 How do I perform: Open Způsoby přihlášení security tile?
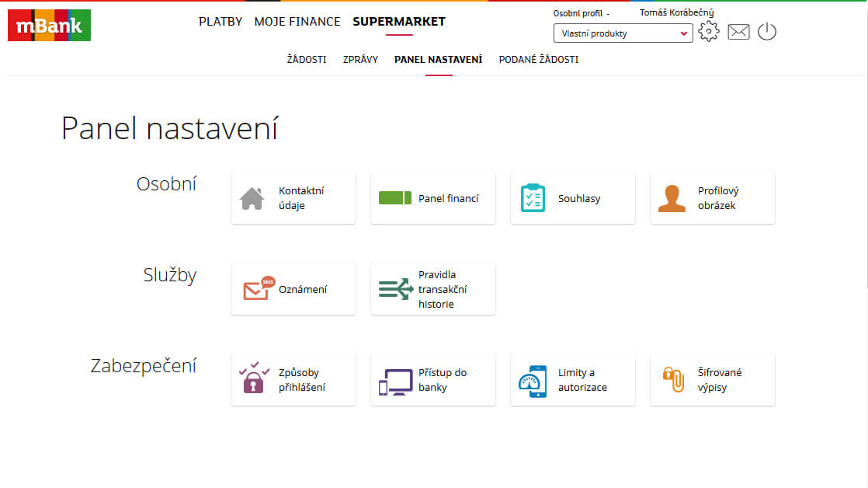tap(293, 379)
